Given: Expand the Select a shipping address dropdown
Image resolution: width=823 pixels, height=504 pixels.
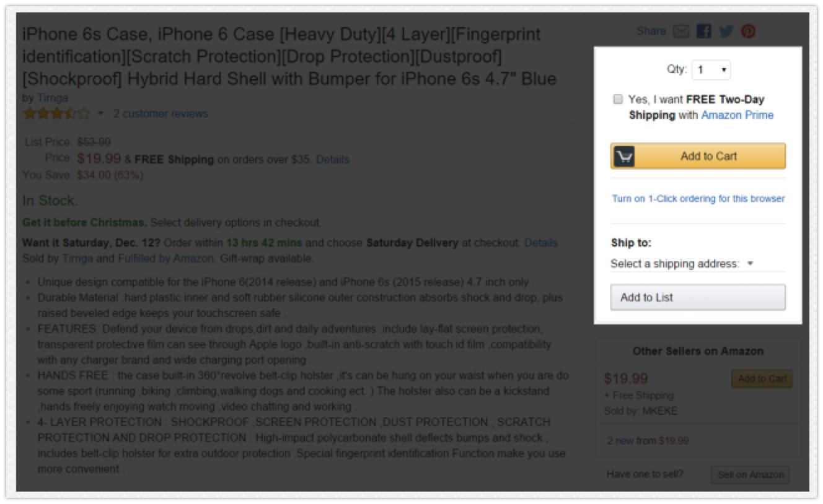Looking at the screenshot, I should click(682, 264).
